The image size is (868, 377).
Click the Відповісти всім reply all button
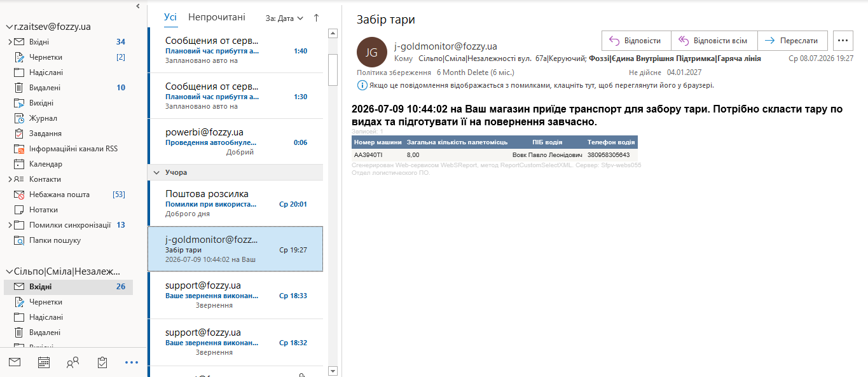pos(714,41)
